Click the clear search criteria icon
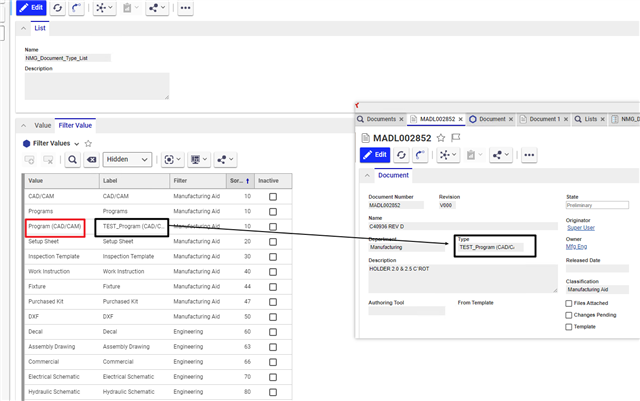640x401 pixels. click(91, 159)
